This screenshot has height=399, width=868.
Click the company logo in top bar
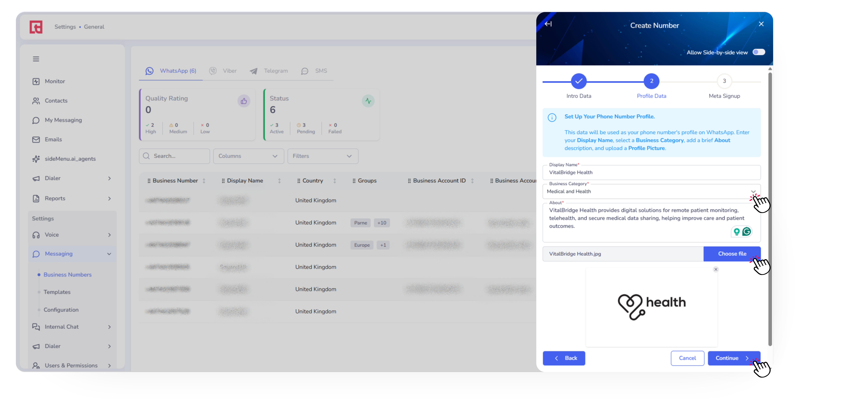click(36, 27)
